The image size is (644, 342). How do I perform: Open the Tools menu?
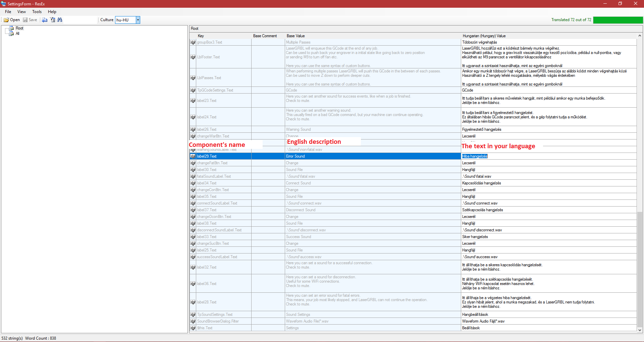(x=37, y=12)
